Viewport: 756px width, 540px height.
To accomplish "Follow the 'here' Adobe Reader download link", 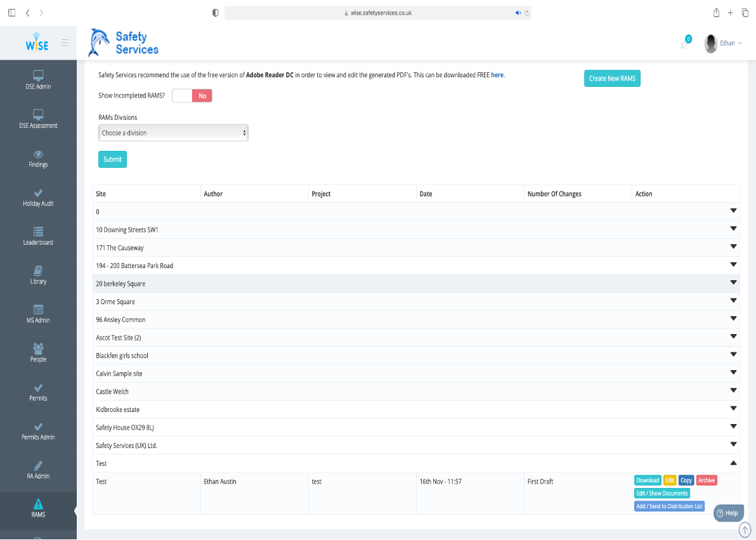I will pyautogui.click(x=497, y=75).
